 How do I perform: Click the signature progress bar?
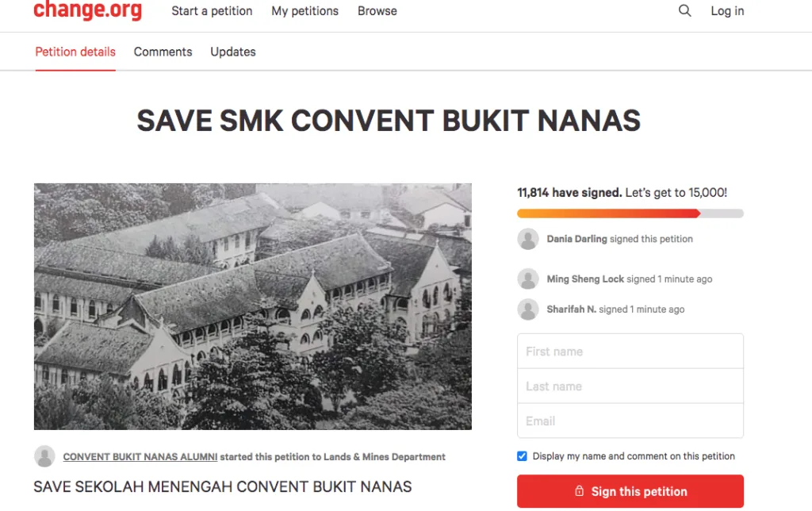[630, 213]
